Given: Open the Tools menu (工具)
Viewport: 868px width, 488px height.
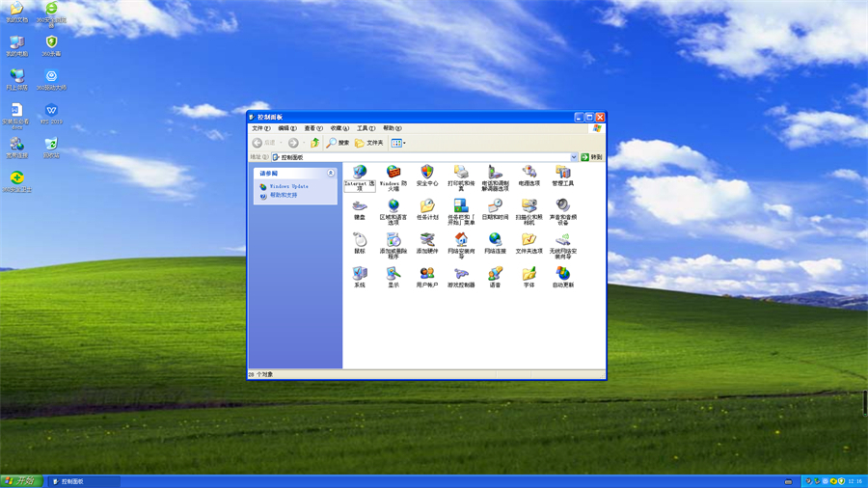Looking at the screenshot, I should coord(366,128).
